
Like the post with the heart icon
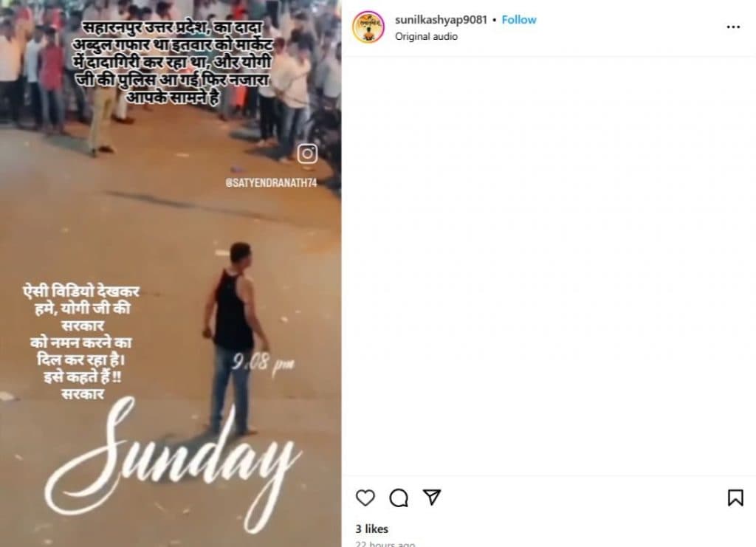coord(365,498)
